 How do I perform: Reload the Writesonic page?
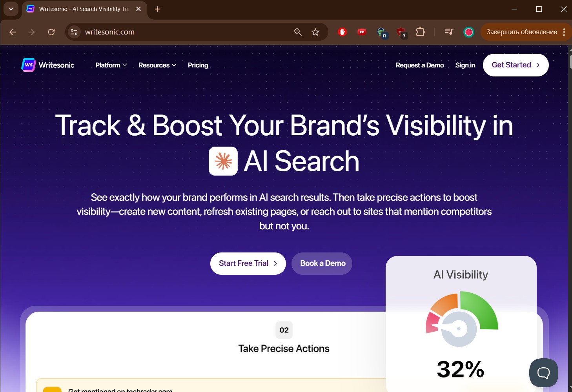[x=51, y=32]
